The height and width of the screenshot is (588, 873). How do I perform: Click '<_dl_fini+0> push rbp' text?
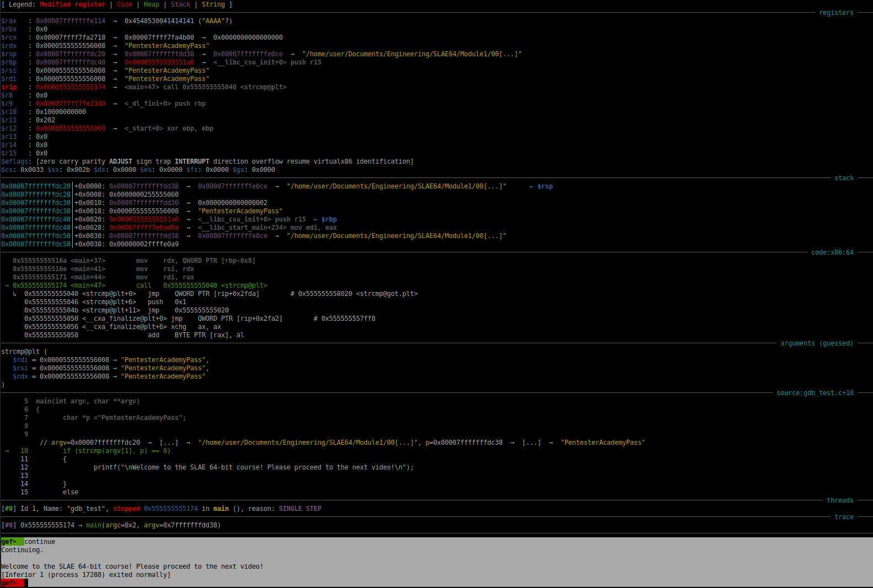[165, 104]
